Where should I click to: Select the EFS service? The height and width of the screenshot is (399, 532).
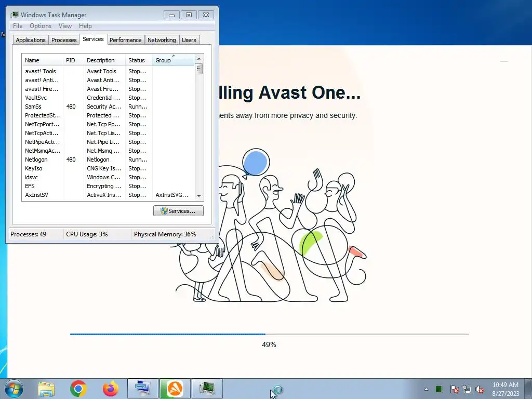108,186
